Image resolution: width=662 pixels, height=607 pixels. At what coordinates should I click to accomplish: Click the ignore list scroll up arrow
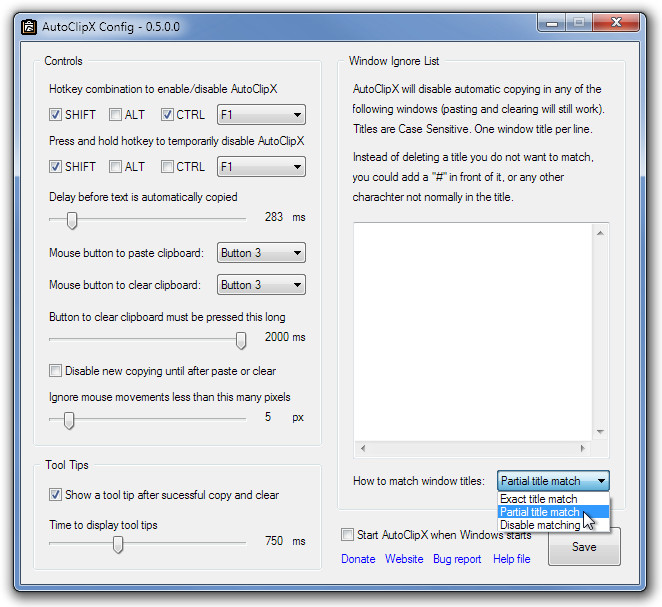(x=600, y=233)
